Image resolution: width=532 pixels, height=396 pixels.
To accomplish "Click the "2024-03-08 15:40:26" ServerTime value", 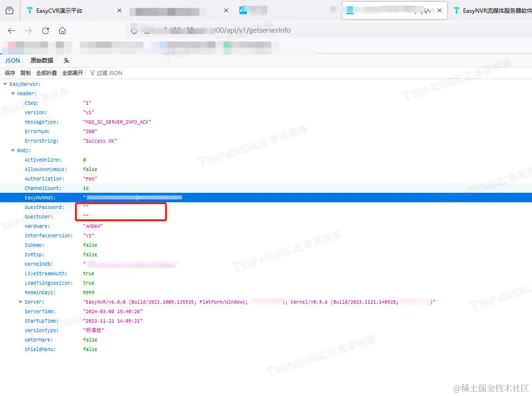I will pyautogui.click(x=113, y=312).
